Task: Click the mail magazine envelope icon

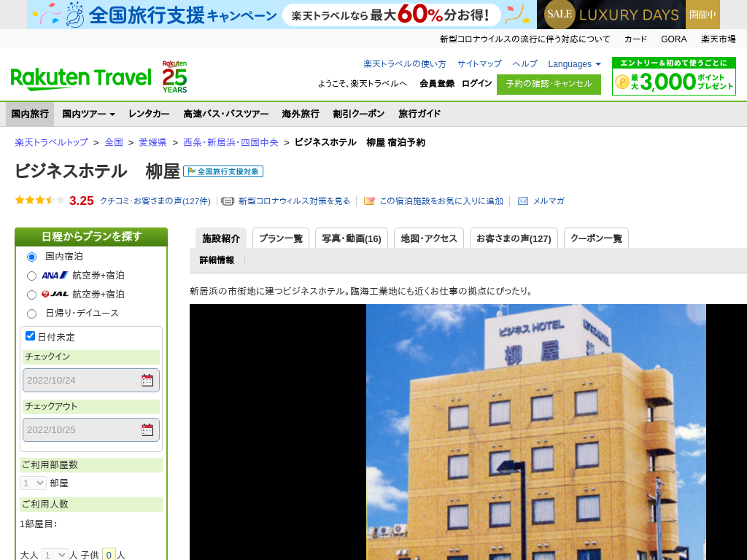Action: pos(522,201)
